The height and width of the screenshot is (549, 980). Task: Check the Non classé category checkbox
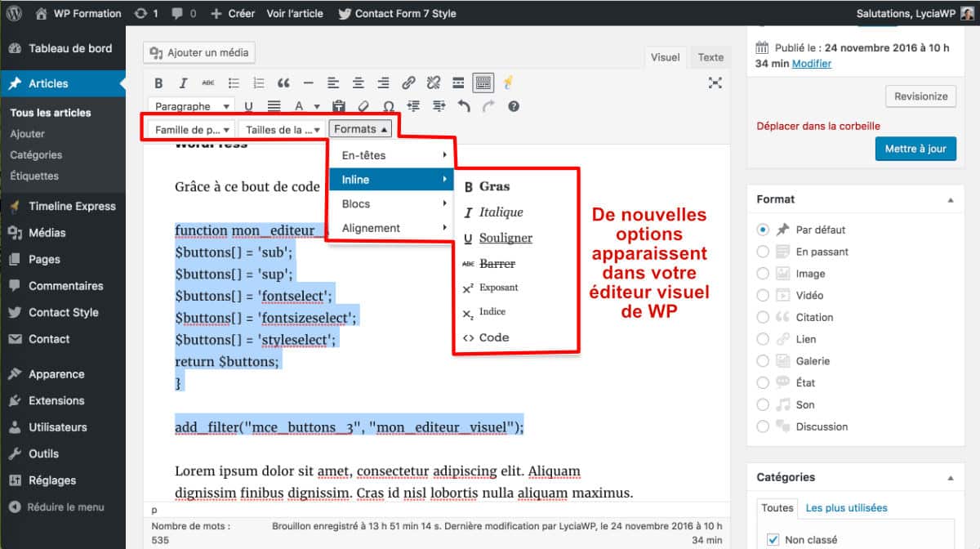coord(772,539)
